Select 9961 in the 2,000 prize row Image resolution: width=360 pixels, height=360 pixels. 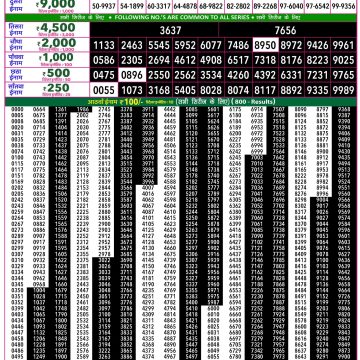pyautogui.click(x=343, y=45)
